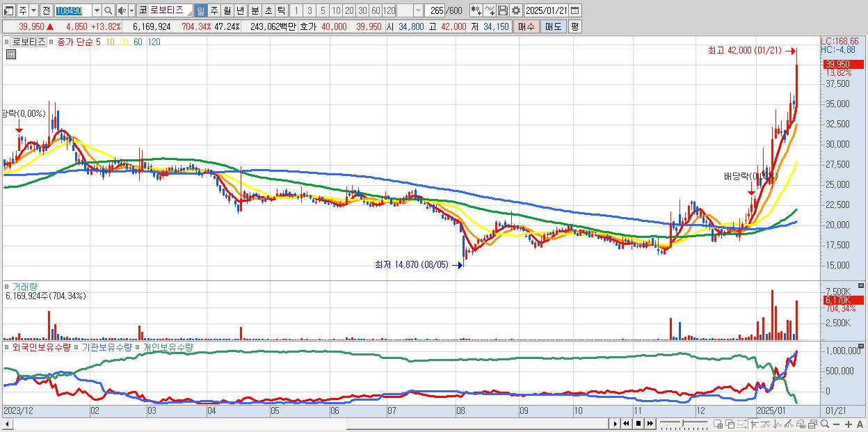Click the 거래량 volume indicator label
The image size is (868, 432).
pyautogui.click(x=25, y=286)
